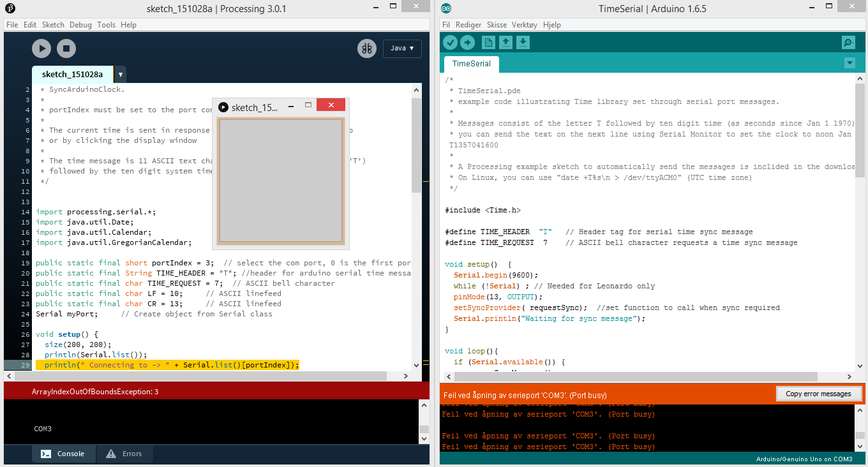Click the gray canvas of the sketch window

[x=281, y=181]
